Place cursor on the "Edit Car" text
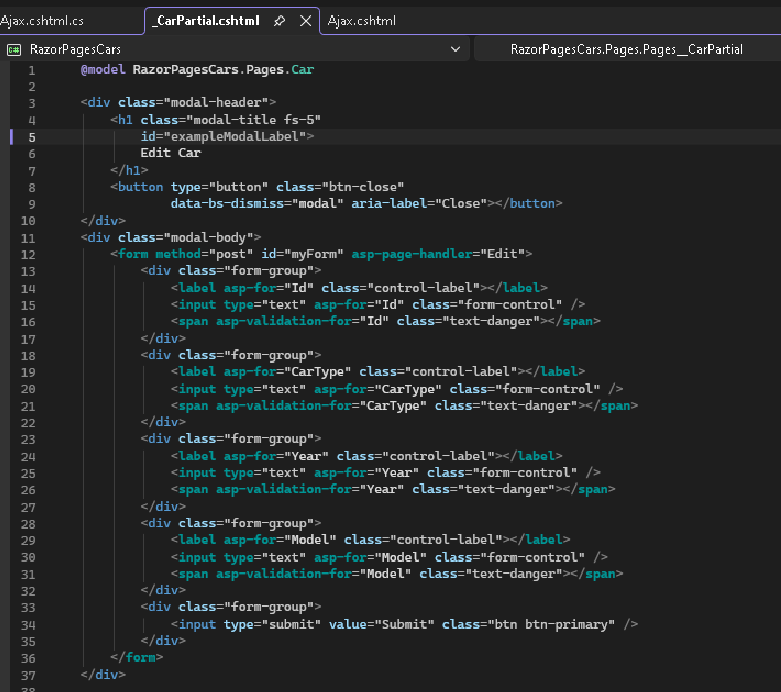This screenshot has width=781, height=692. (x=170, y=153)
